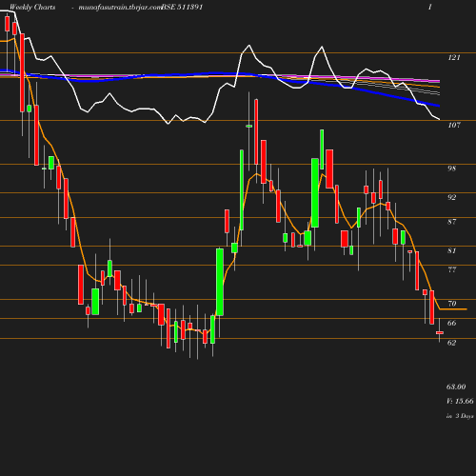Click the 107 price axis label
The height and width of the screenshot is (476, 476).
pyautogui.click(x=454, y=125)
